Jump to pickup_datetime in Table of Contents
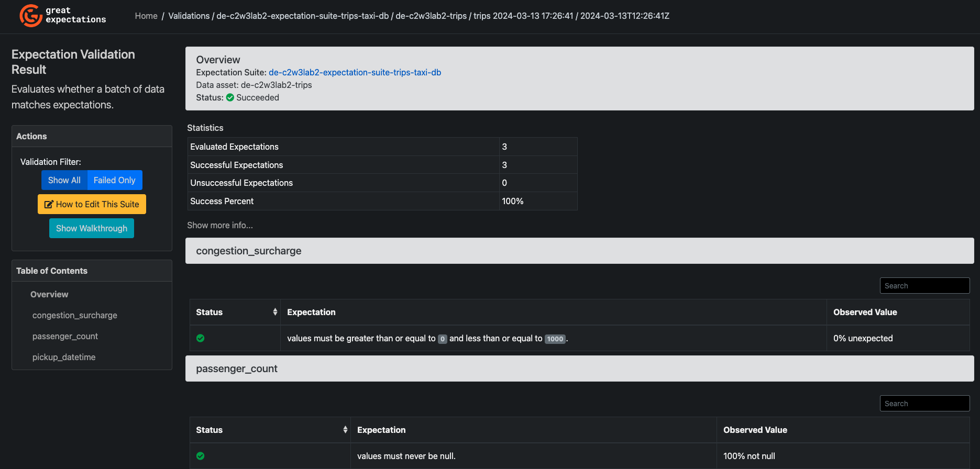The height and width of the screenshot is (469, 980). (x=64, y=357)
